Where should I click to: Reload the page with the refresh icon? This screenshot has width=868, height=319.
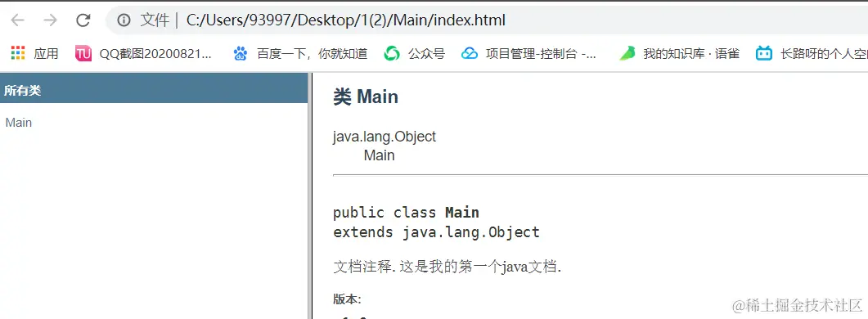click(83, 20)
